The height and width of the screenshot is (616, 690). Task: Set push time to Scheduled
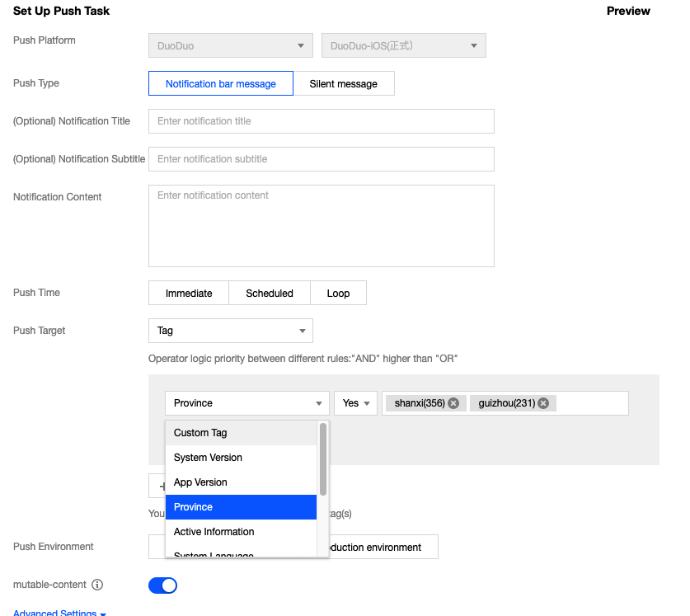270,293
